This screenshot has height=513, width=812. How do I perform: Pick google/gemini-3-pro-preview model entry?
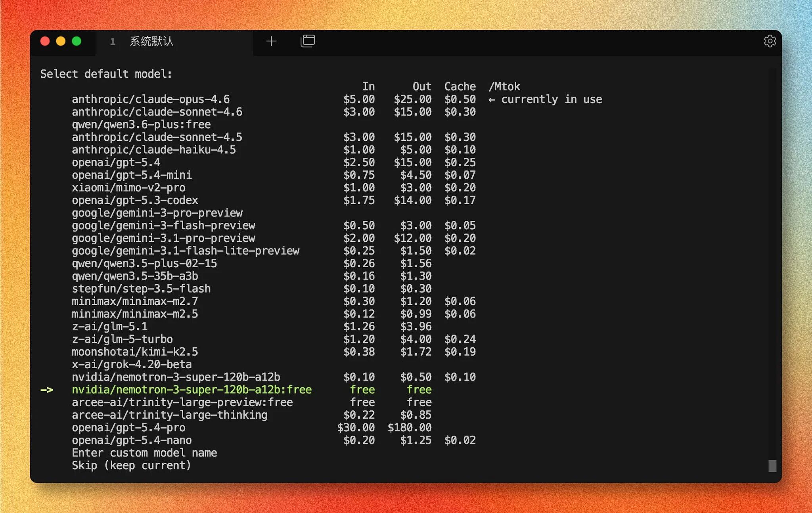click(x=157, y=213)
